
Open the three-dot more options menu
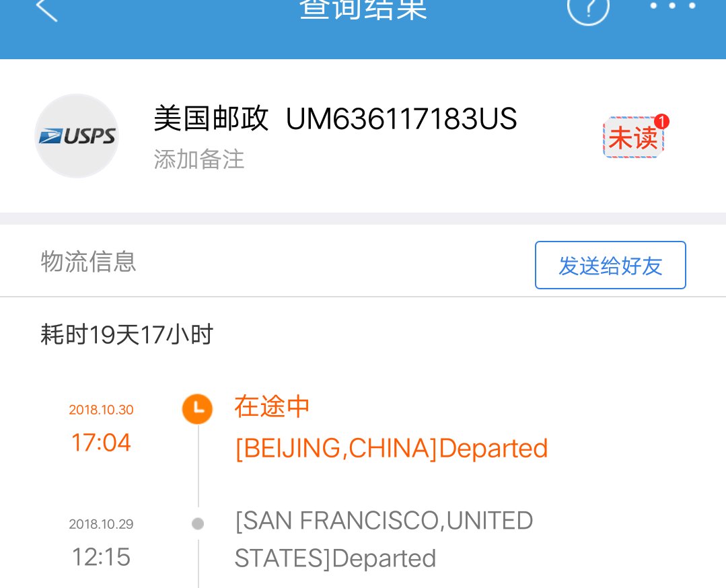672,6
